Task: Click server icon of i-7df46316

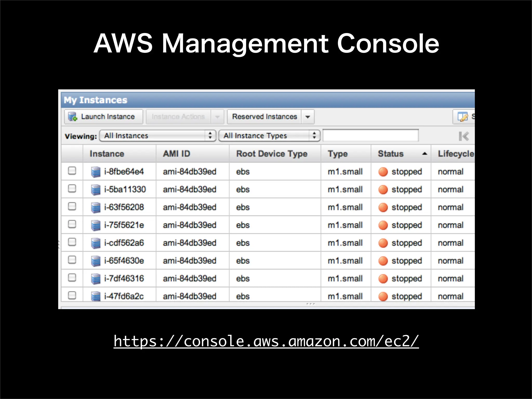Action: [96, 279]
